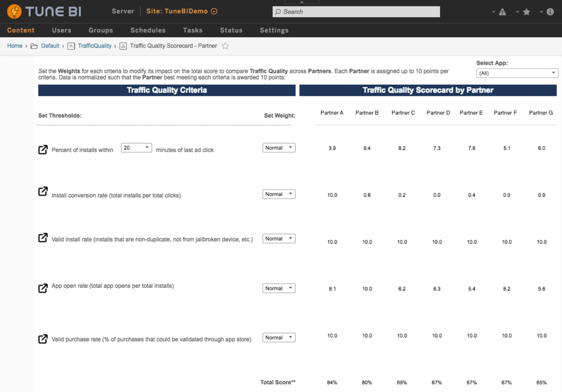Click the Partner F column header

505,113
